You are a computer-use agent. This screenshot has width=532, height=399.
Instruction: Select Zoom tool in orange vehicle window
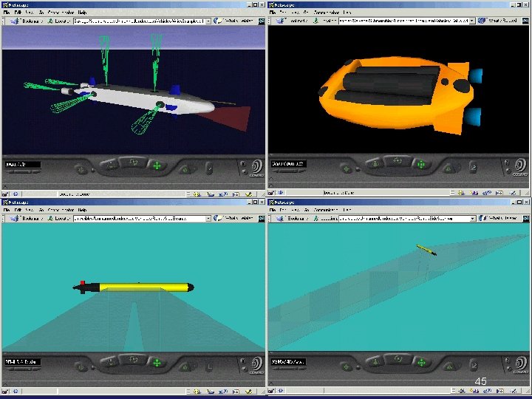pos(375,164)
